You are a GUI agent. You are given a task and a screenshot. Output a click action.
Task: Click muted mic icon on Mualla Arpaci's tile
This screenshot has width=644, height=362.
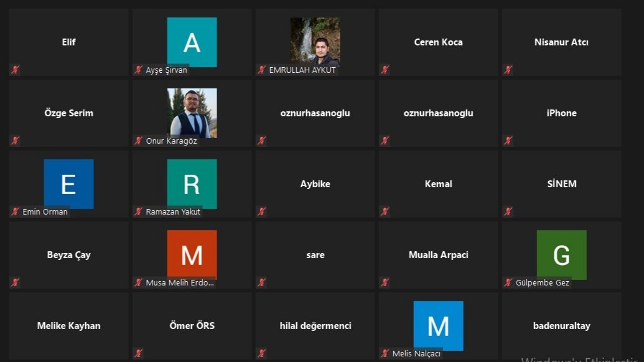coord(385,282)
